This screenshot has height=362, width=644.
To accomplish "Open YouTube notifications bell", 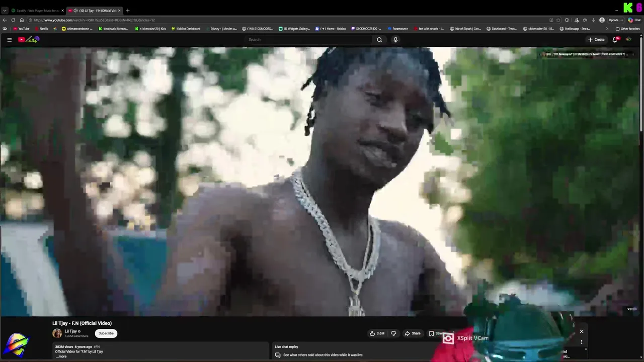I will 615,40.
